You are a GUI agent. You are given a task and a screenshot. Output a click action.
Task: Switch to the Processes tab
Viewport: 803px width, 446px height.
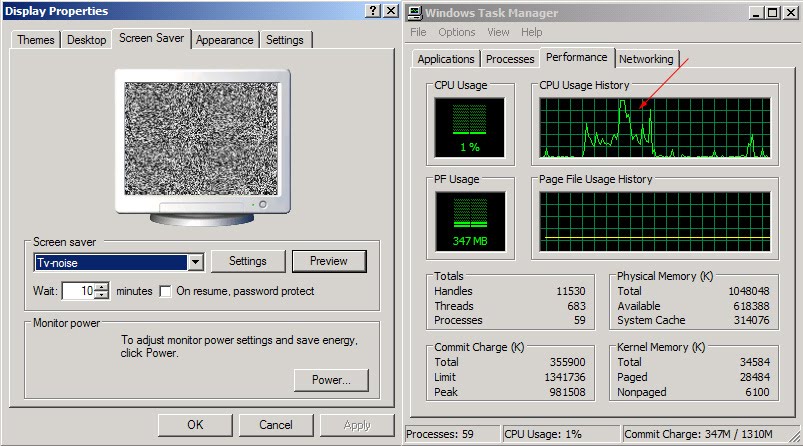(510, 59)
